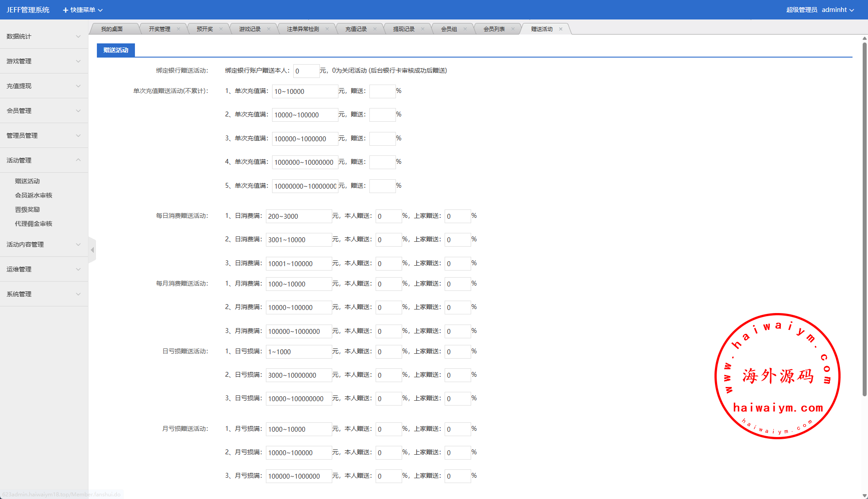Image resolution: width=868 pixels, height=499 pixels.
Task: Collapse sidebar with left arrow handle
Action: [92, 250]
